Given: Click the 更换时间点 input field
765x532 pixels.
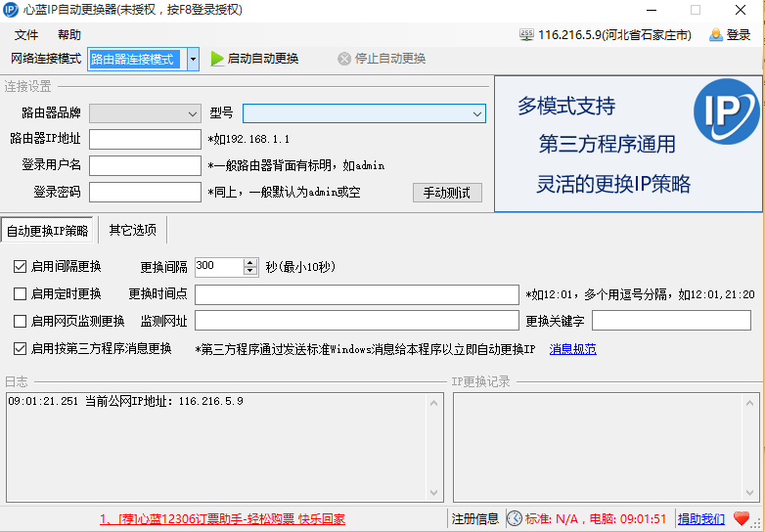Looking at the screenshot, I should point(357,294).
